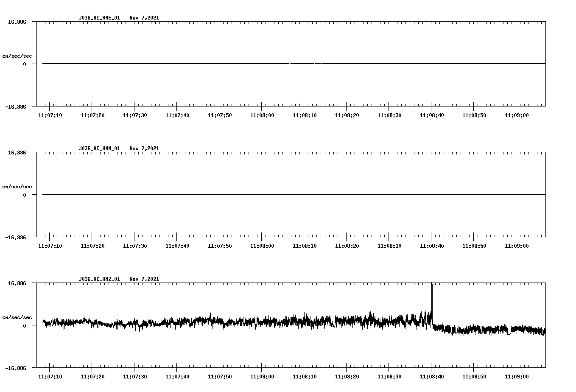Select 16.886 upper limit on HNE chart
The width and height of the screenshot is (576, 392).
click(17, 22)
